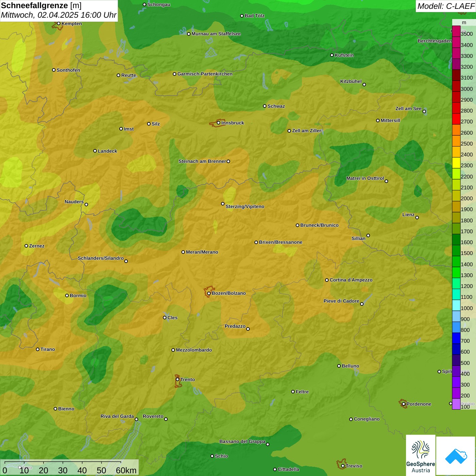Click the Zernez location dot
The image size is (476, 476).
click(26, 246)
